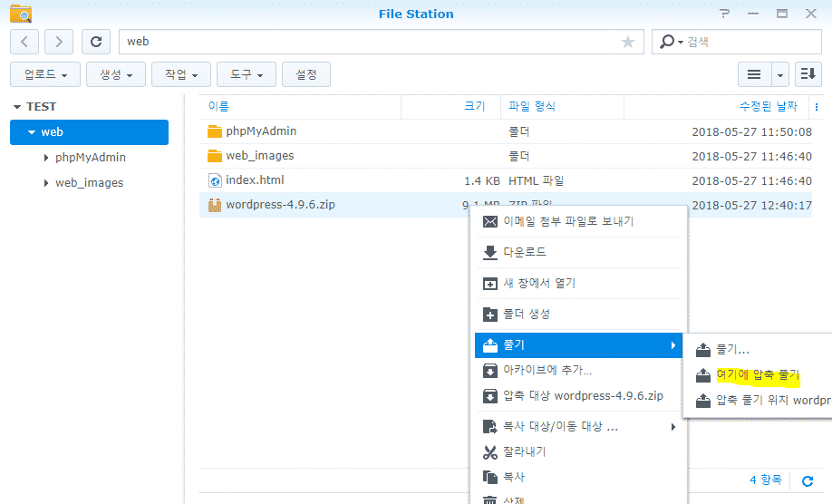This screenshot has width=832, height=504.
Task: Expand the phpMyAdmin tree node arrow
Action: coord(46,158)
